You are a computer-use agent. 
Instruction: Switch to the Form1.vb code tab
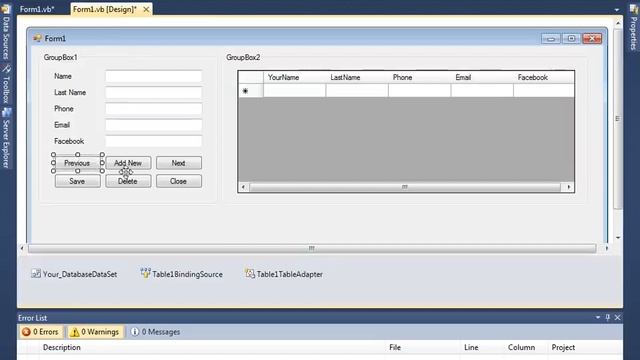(37, 9)
